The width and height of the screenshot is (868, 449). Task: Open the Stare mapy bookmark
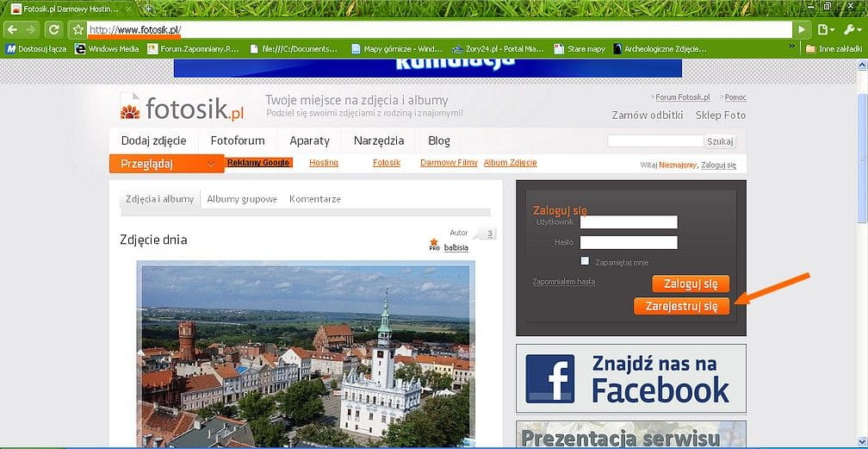click(x=580, y=49)
